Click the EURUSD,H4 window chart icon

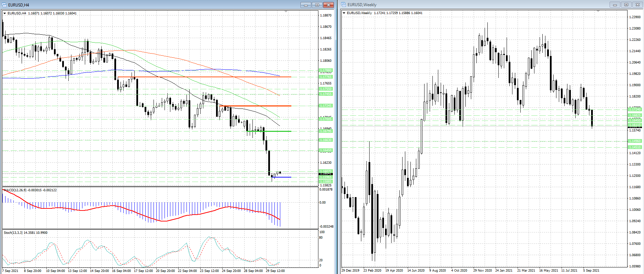pos(4,5)
